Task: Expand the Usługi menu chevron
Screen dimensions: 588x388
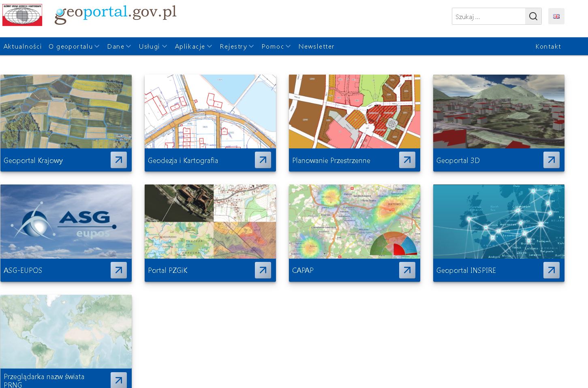Action: coord(165,46)
